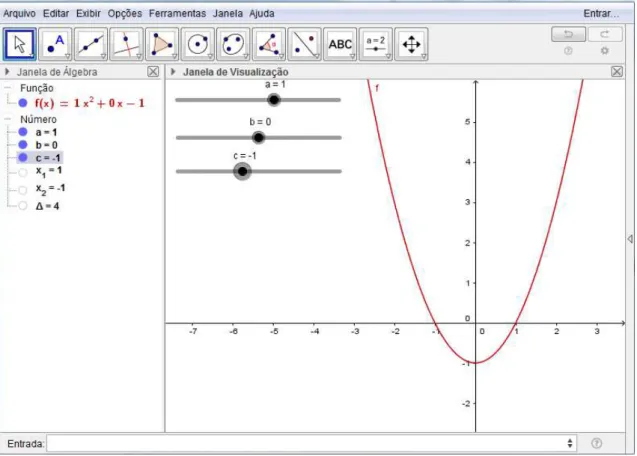Select the Perpendicular Line tool
Screen dimensions: 637x456
click(127, 44)
